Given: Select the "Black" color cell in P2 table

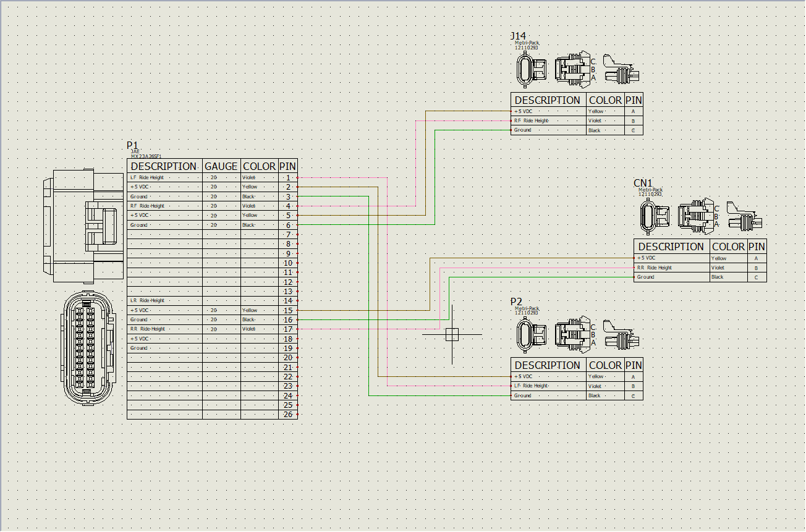Looking at the screenshot, I should tap(594, 395).
